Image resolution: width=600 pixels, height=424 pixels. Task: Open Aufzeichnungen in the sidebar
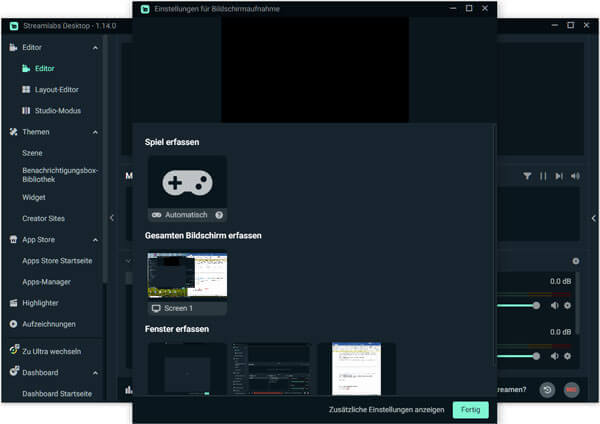coord(49,324)
